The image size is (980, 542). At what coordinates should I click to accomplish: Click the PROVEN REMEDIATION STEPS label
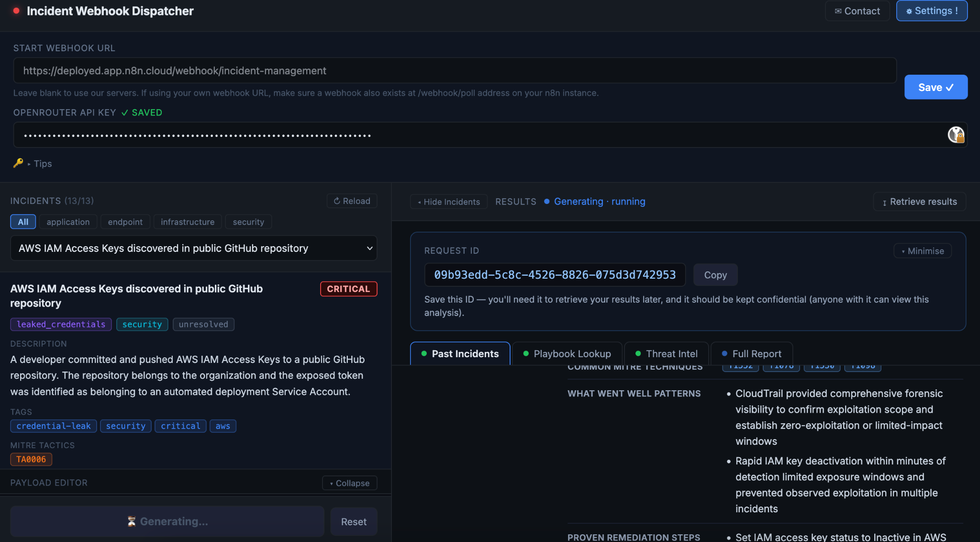click(634, 537)
